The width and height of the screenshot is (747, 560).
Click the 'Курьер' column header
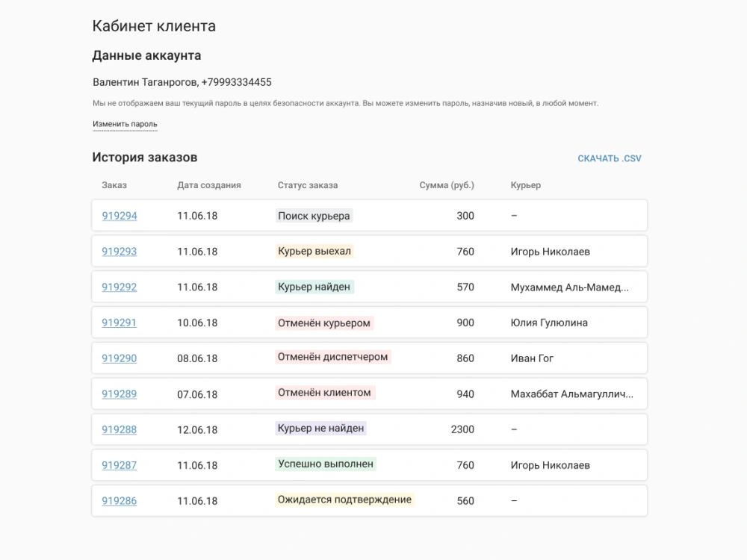(x=525, y=185)
